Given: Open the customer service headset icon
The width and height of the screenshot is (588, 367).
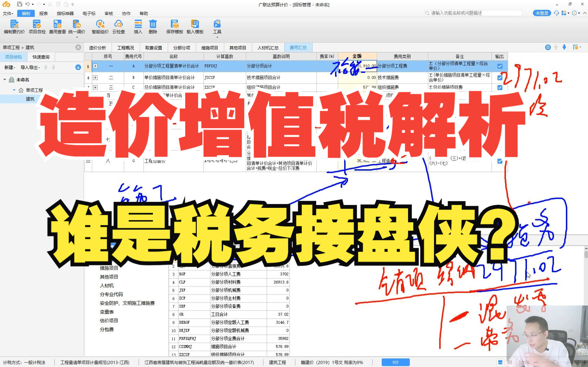Looking at the screenshot, I should [556, 13].
